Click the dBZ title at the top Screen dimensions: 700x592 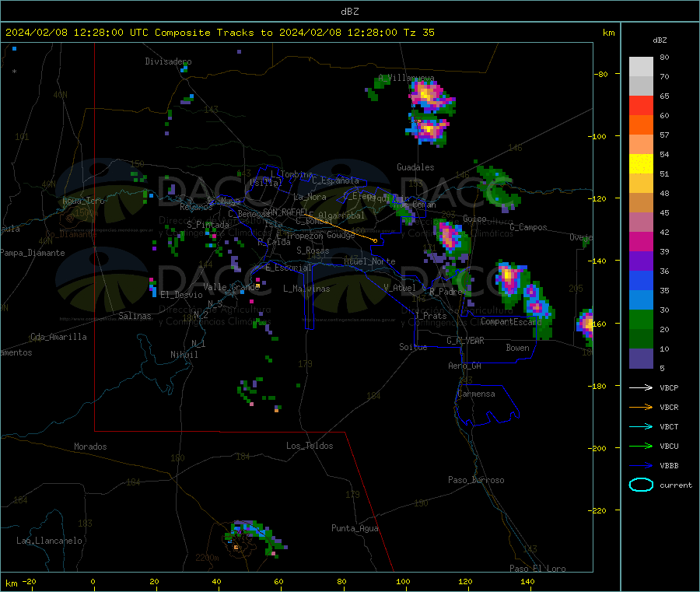point(349,12)
